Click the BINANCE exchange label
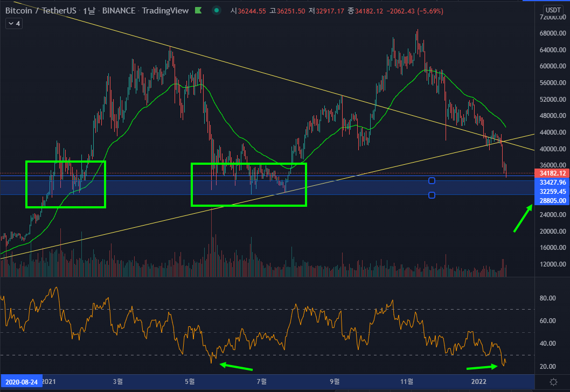 119,11
